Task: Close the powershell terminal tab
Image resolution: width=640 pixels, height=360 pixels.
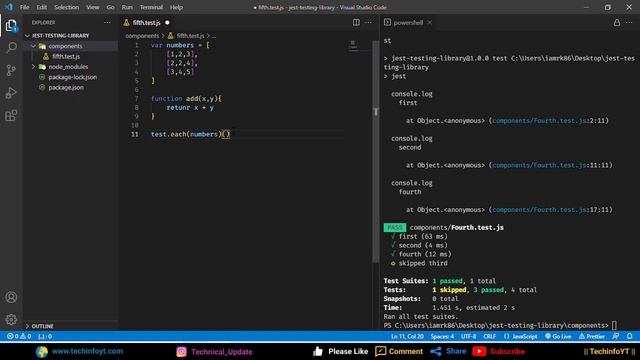Action: tap(429, 23)
